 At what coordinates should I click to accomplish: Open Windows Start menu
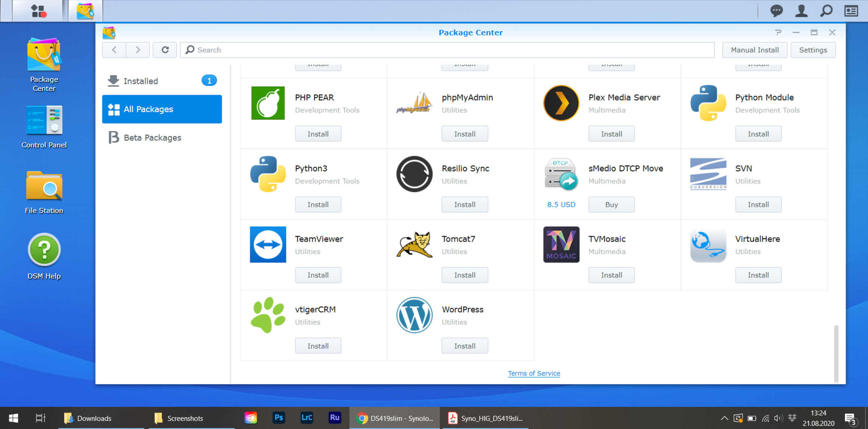13,418
